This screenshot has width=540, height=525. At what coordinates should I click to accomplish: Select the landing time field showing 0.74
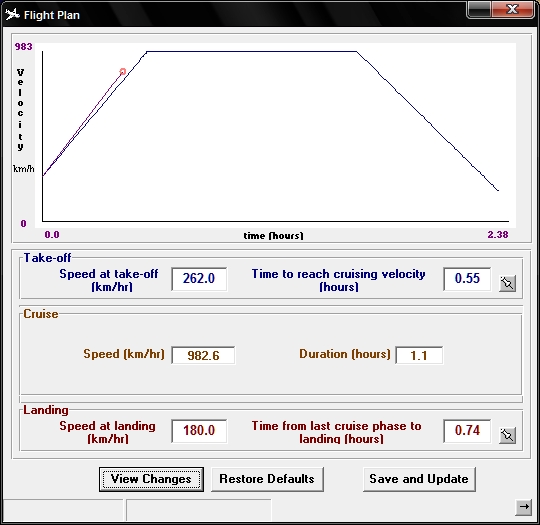click(467, 431)
